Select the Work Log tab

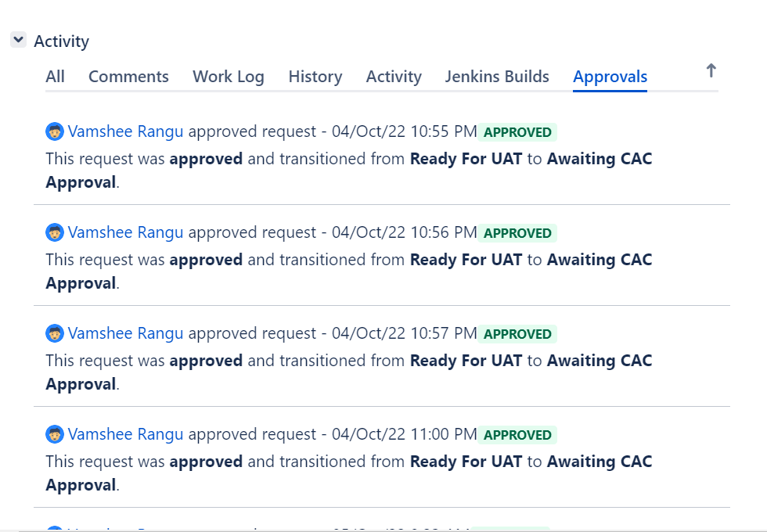click(x=229, y=77)
